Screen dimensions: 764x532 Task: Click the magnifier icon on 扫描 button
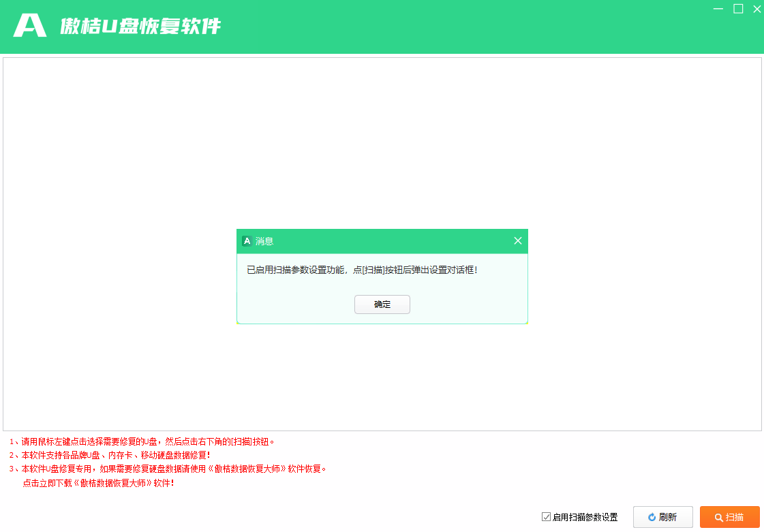[x=718, y=518]
